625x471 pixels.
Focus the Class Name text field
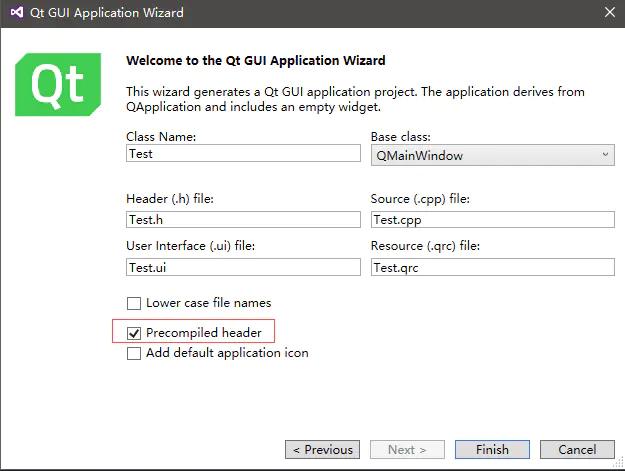[x=243, y=153]
